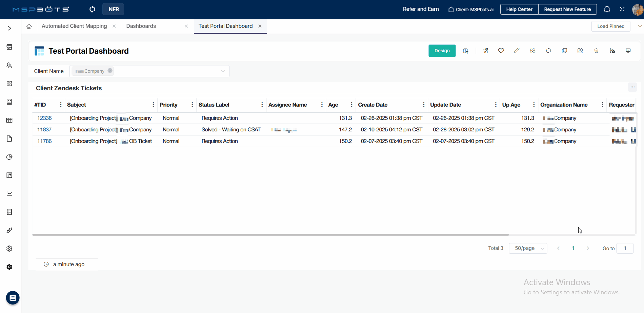This screenshot has height=313, width=644.
Task: Click the home icon in the tab bar
Action: pyautogui.click(x=29, y=26)
